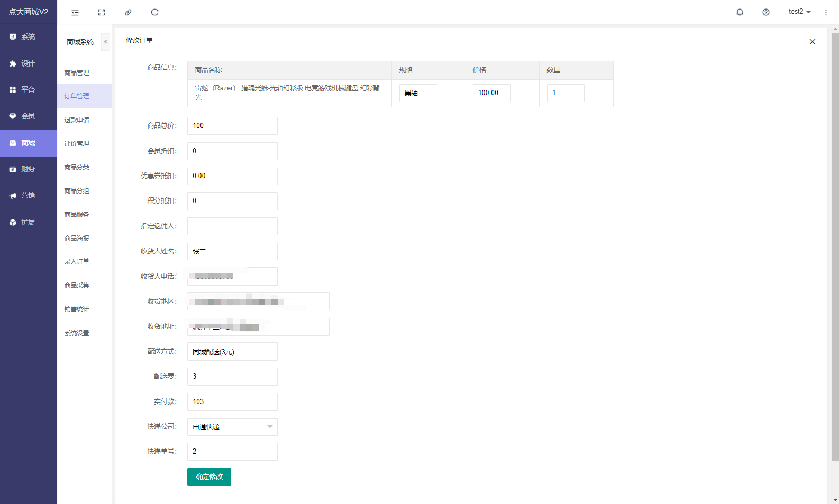Open the vertical three-dot more menu

826,12
